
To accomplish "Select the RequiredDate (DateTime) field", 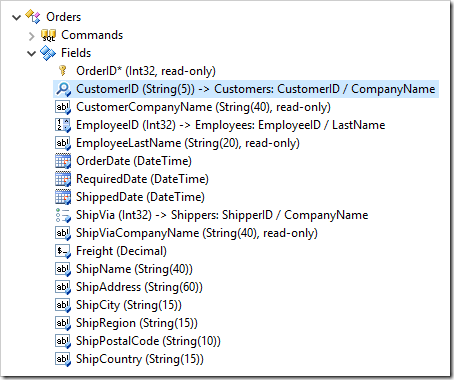I will [142, 179].
